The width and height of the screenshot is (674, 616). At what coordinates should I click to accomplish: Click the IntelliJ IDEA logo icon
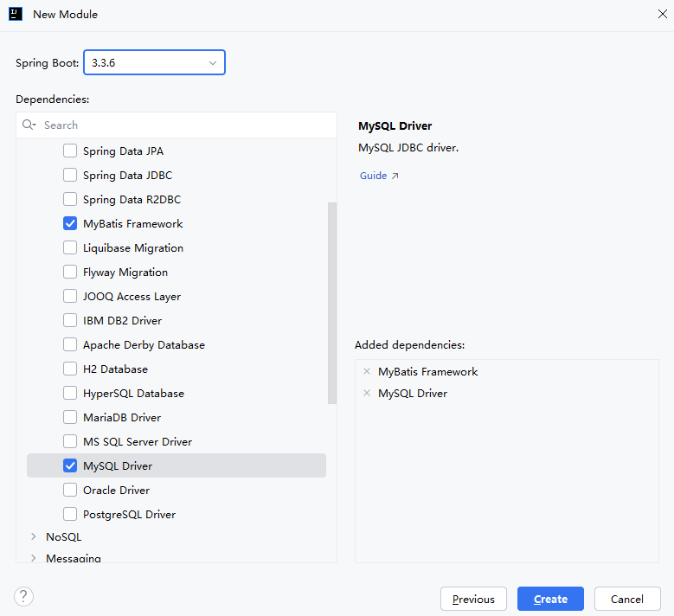pyautogui.click(x=16, y=14)
